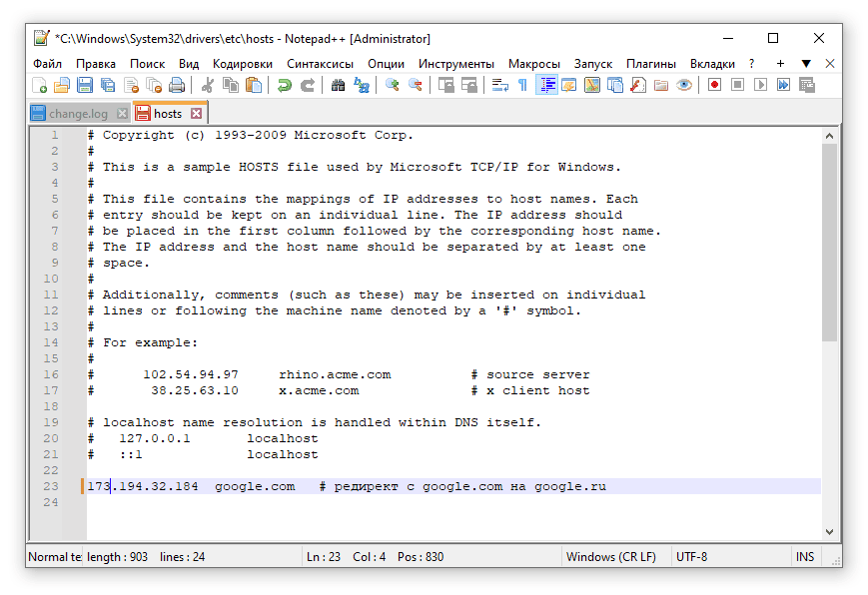Click 'length : 903' in the status bar
The image size is (868, 595).
tap(117, 557)
